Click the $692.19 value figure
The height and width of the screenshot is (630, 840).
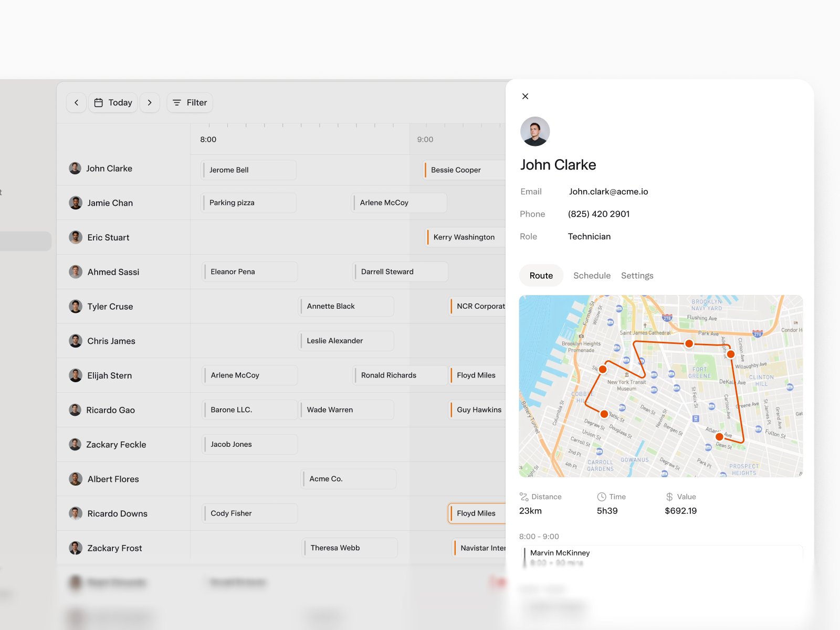point(681,511)
